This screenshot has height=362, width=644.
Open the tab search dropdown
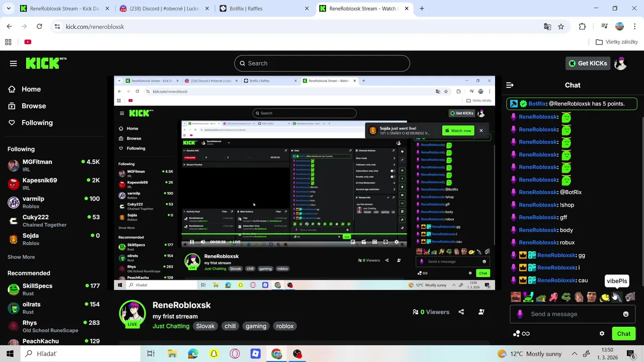8,9
